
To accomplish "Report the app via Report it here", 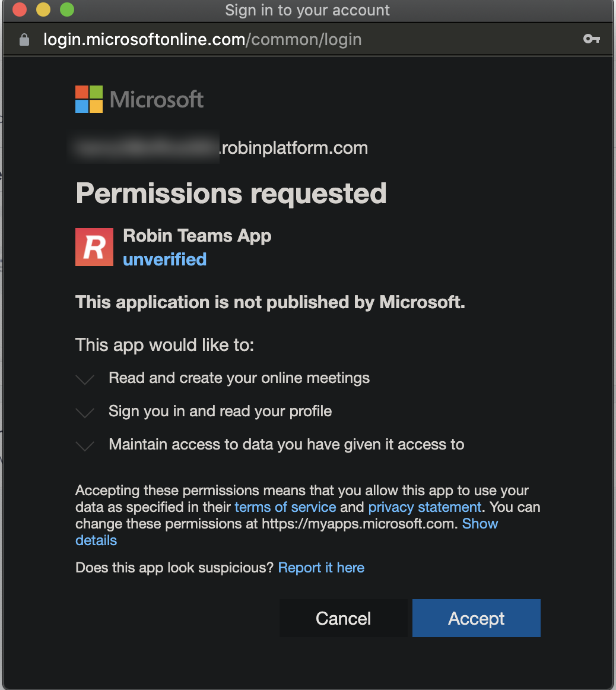I will (321, 567).
